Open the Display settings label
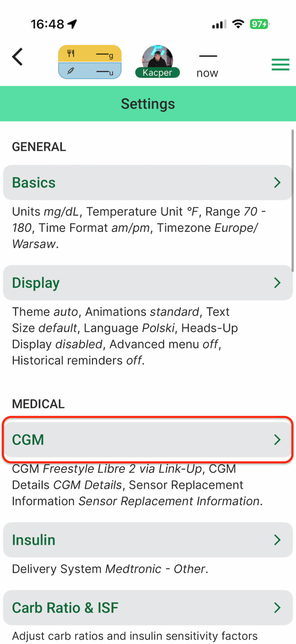 pyautogui.click(x=36, y=283)
